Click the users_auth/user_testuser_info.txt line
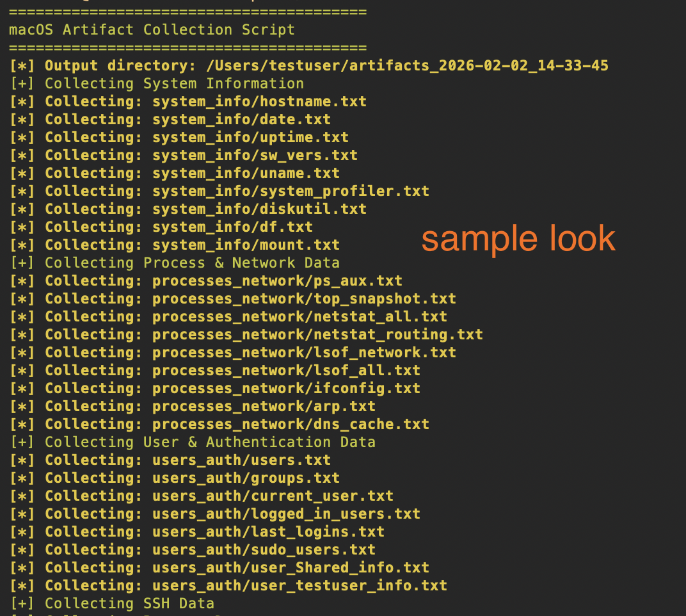 (x=299, y=586)
